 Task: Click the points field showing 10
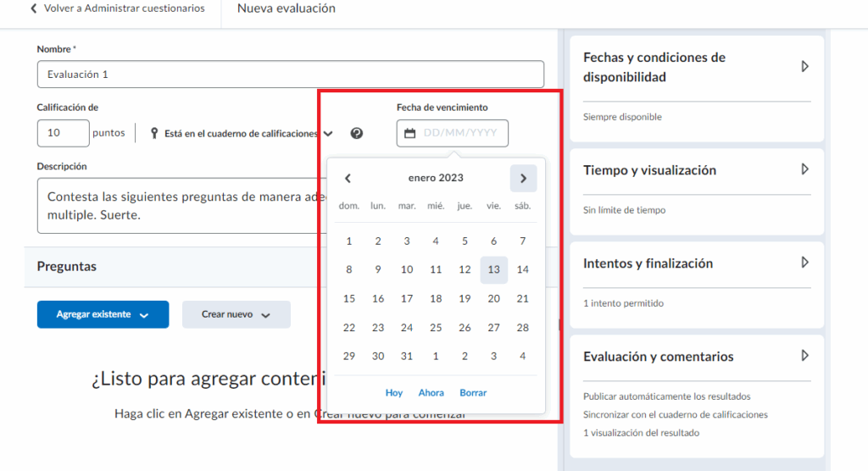click(x=63, y=133)
